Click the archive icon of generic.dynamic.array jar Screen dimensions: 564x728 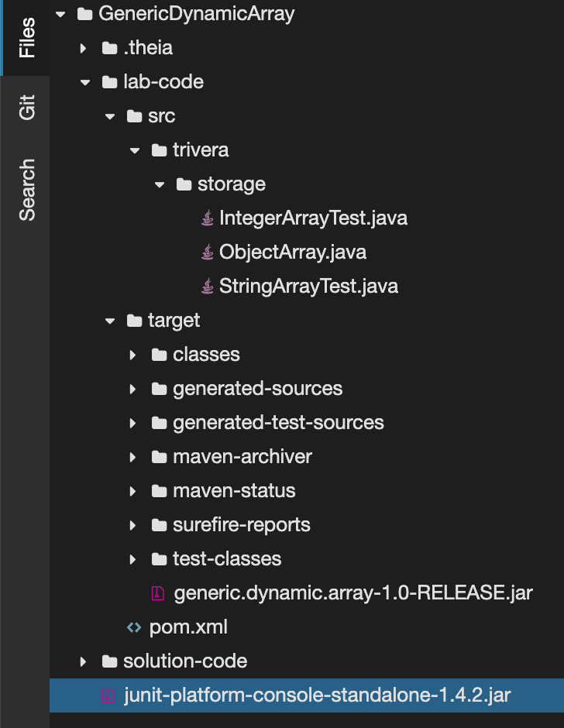(158, 593)
